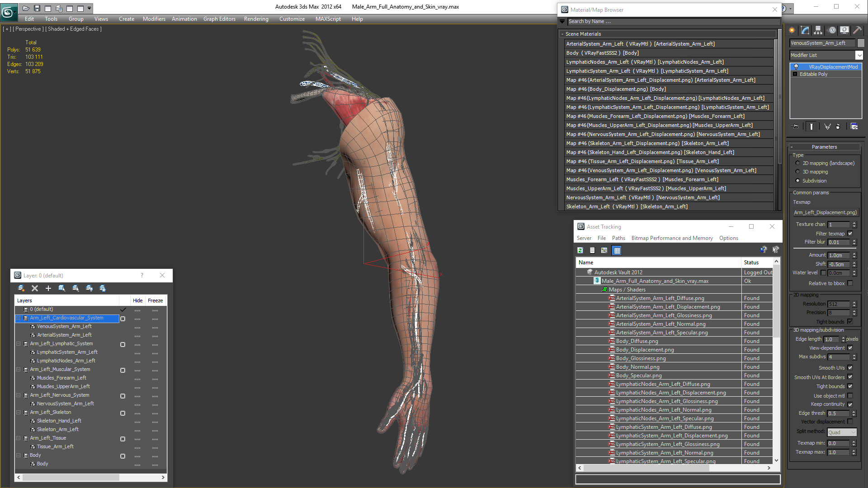Open the Utilities hammer panel tab
The width and height of the screenshot is (868, 488).
(x=858, y=30)
